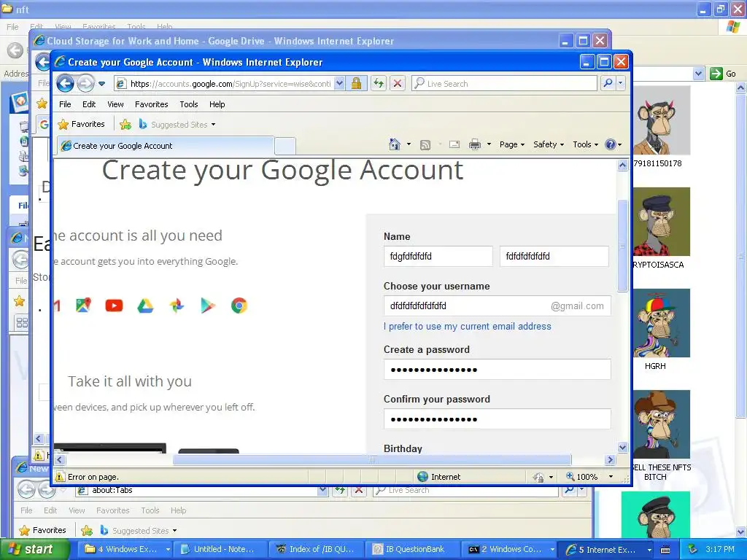Viewport: 747px width, 560px height.
Task: Open the 100% zoom level control
Action: (x=589, y=477)
